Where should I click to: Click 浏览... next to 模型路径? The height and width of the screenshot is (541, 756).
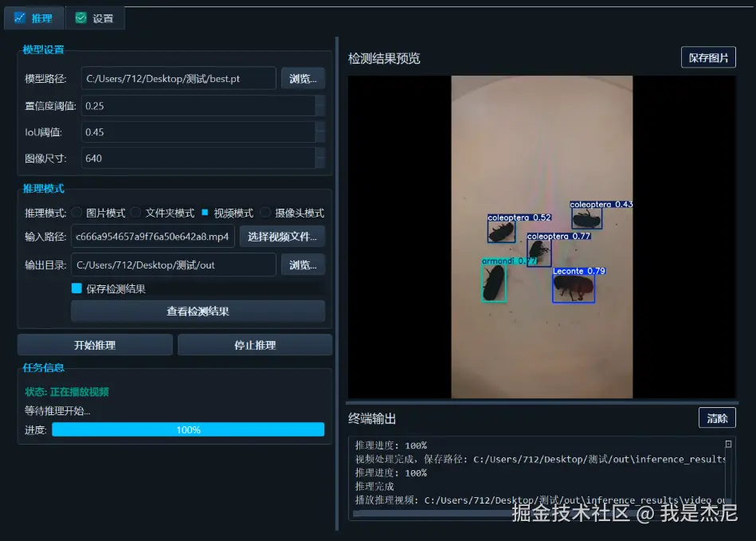(x=304, y=79)
